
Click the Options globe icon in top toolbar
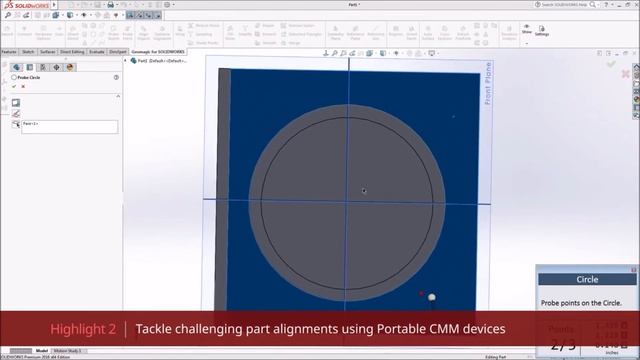tap(167, 5)
